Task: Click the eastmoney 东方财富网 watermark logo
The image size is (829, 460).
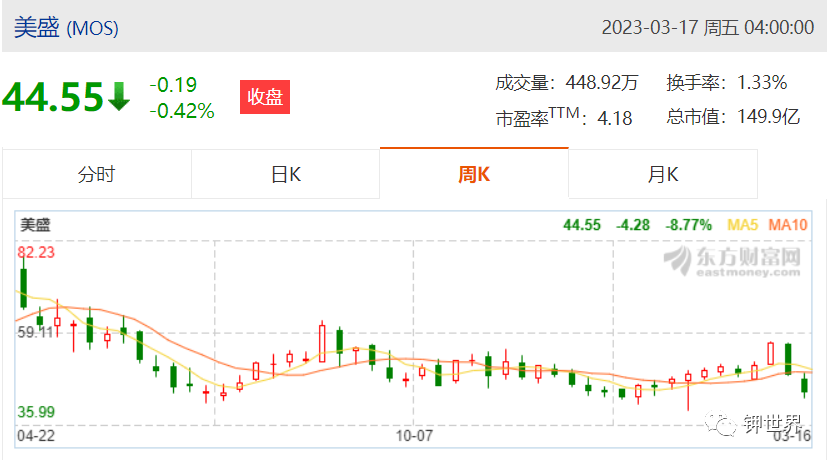Action: tap(732, 261)
